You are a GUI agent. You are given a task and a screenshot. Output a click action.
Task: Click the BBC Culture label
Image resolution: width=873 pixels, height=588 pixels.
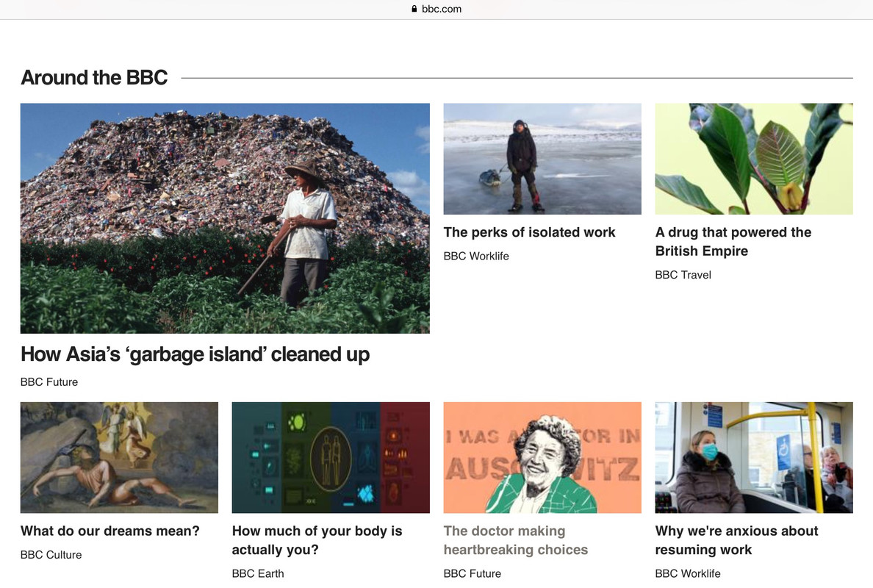click(x=51, y=555)
